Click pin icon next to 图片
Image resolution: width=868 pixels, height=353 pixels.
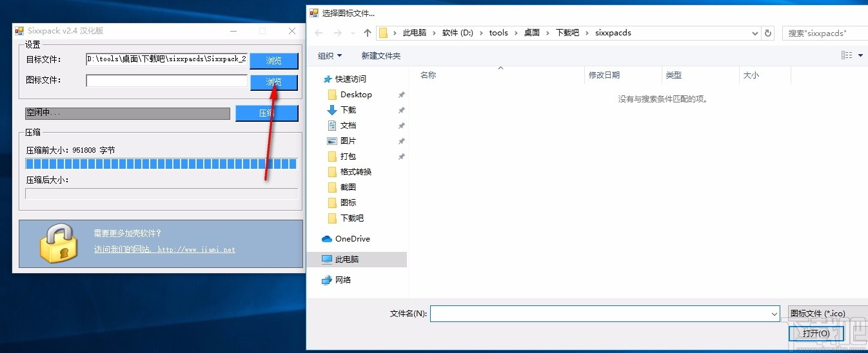[x=401, y=141]
